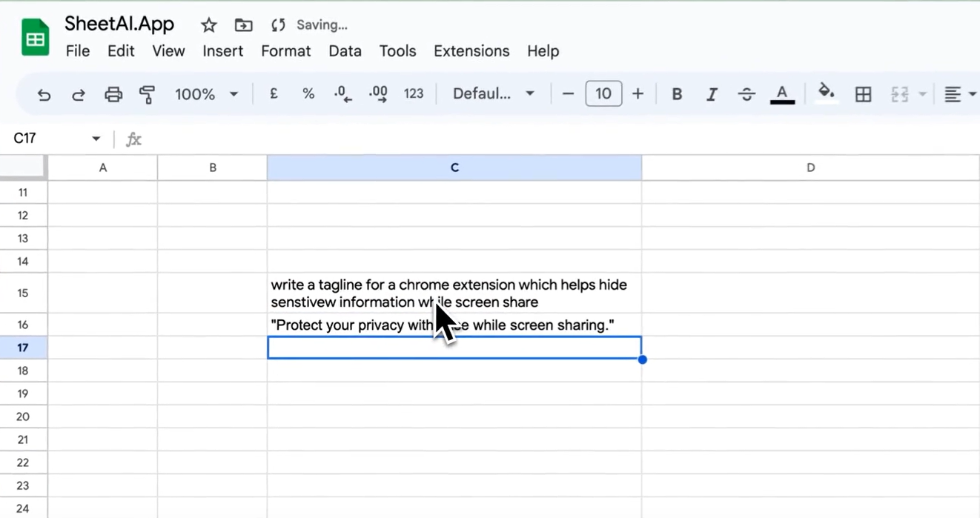Format as currency with pound icon

[274, 94]
